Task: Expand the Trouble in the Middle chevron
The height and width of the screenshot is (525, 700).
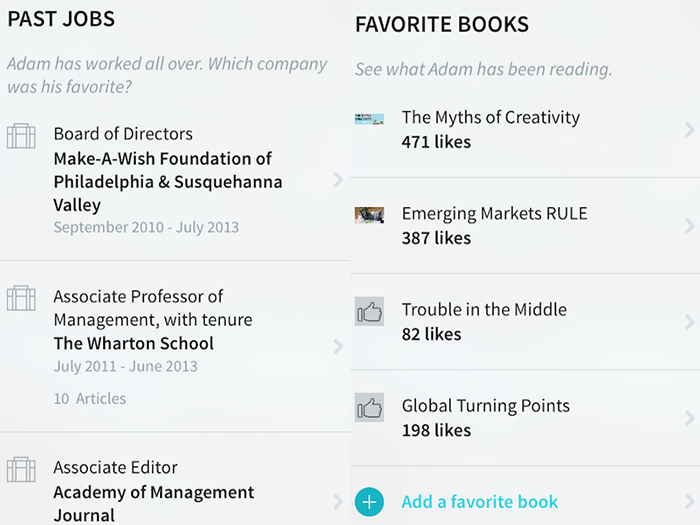Action: click(x=690, y=322)
